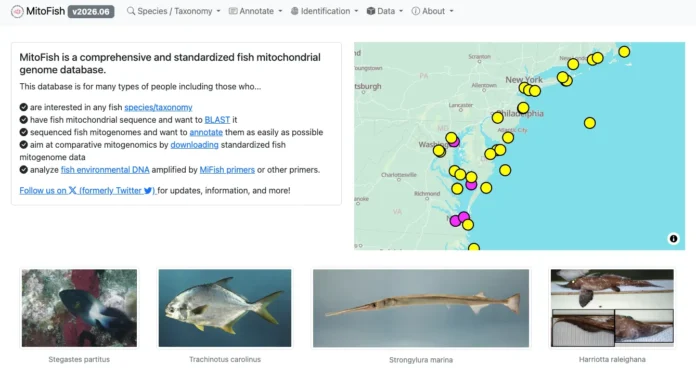
Task: Expand the Identification dropdown caret
Action: (x=356, y=12)
